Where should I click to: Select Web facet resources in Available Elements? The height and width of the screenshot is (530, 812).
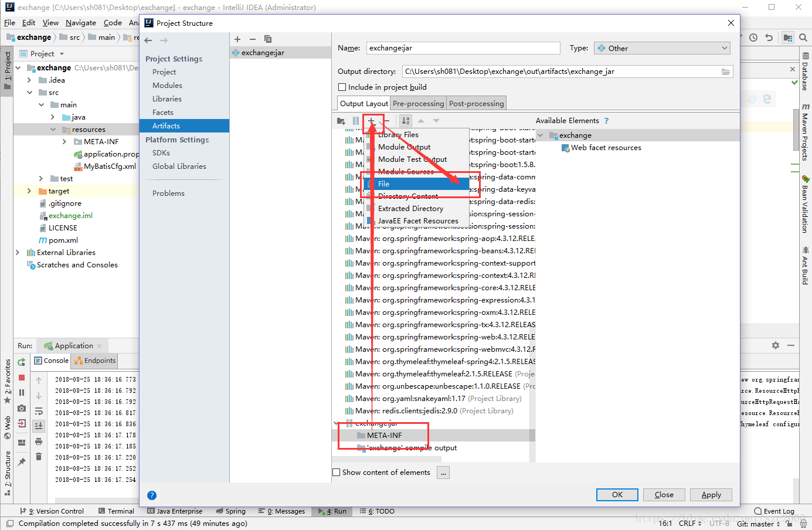[602, 148]
